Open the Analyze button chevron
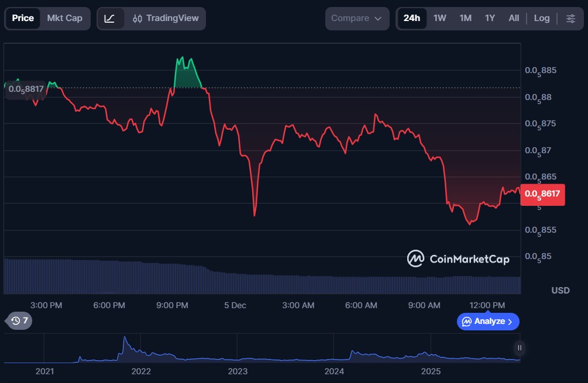This screenshot has width=588, height=383. tap(510, 322)
